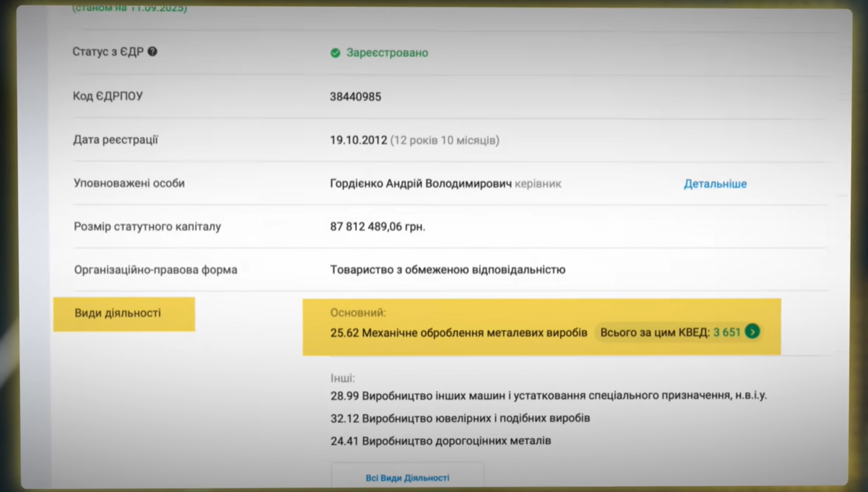Click the help icon beside Статус з ЄДР
868x492 pixels.
(x=152, y=52)
